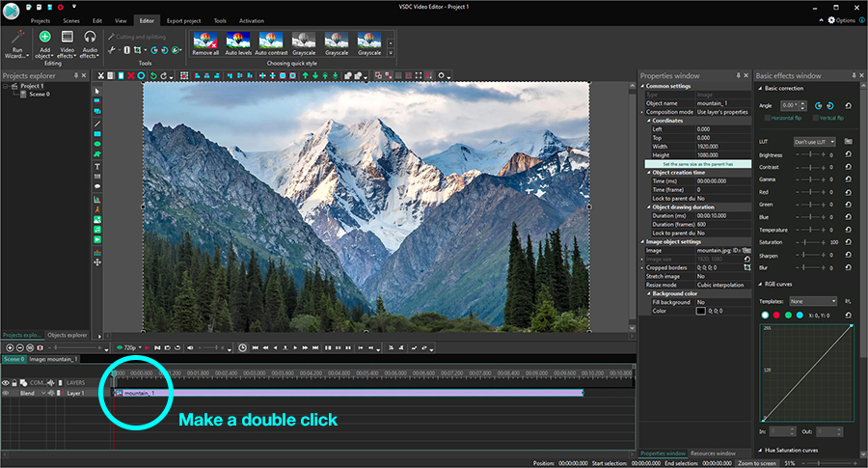The image size is (868, 468).
Task: Open the RGB curves Templates dropdown
Action: pyautogui.click(x=814, y=301)
